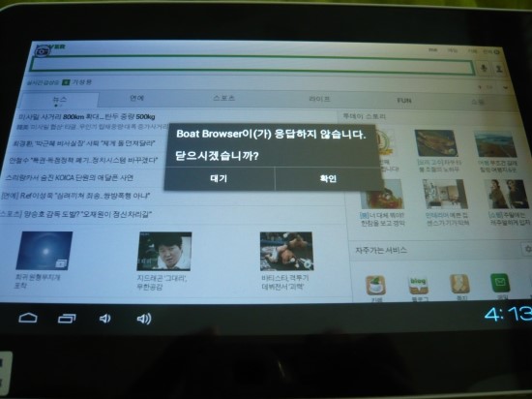Select the 스포츠 tab
This screenshot has height=399, width=532.
click(x=224, y=98)
